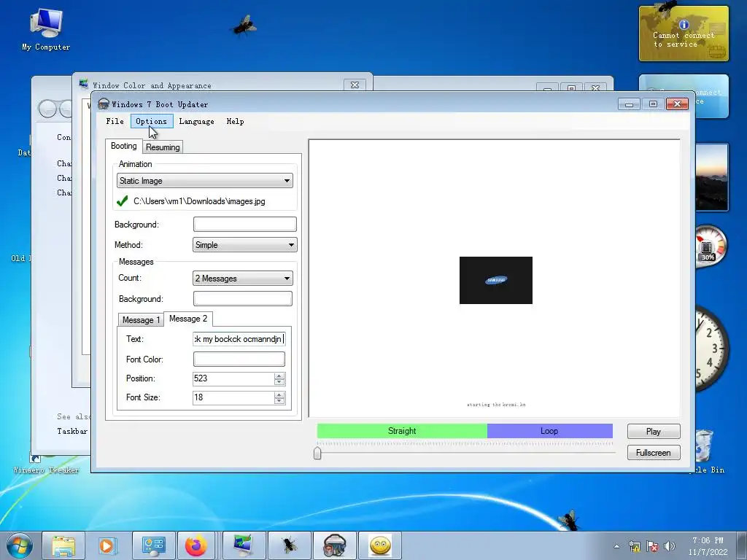Decrease the Position value with down arrow
Screen dimensions: 747x560
pos(279,382)
